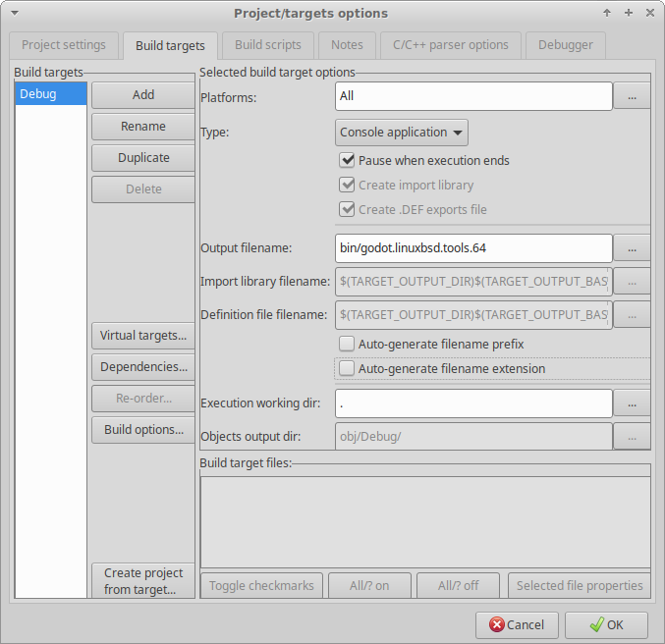Switch to the Project settings tab
Viewport: 665px width, 644px height.
64,45
